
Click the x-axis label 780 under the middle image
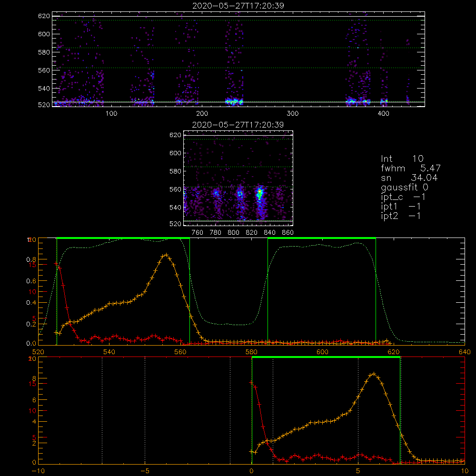(x=216, y=233)
